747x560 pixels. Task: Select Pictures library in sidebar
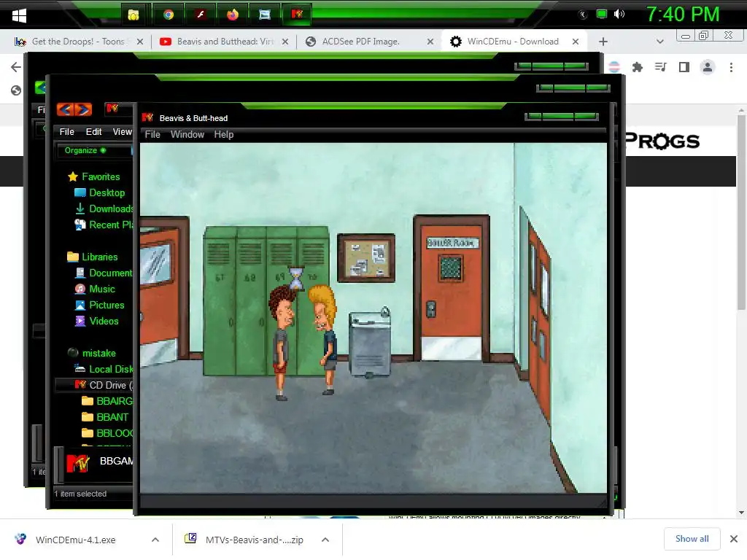pos(99,306)
